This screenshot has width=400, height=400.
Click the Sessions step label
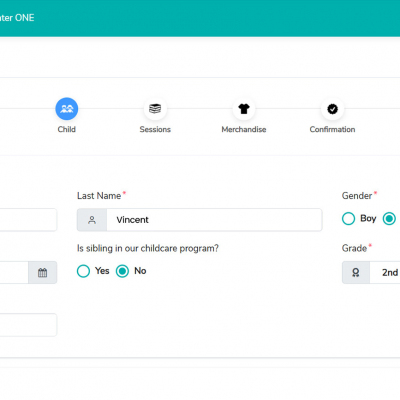click(155, 129)
